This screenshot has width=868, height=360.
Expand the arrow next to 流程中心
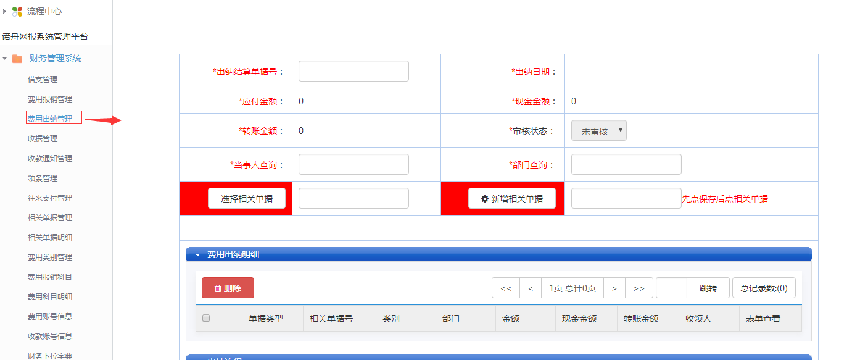click(x=6, y=10)
